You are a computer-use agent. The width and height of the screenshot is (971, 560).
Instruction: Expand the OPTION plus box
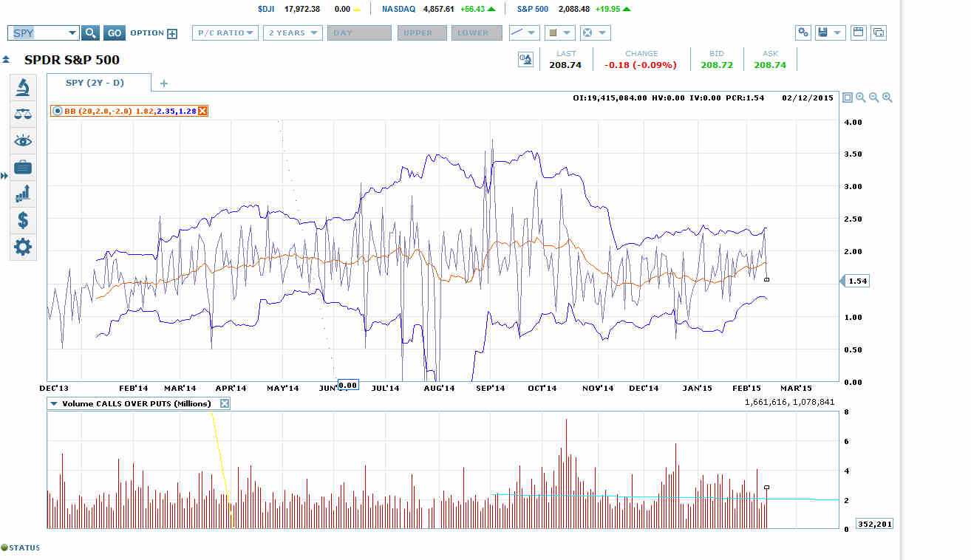click(172, 33)
